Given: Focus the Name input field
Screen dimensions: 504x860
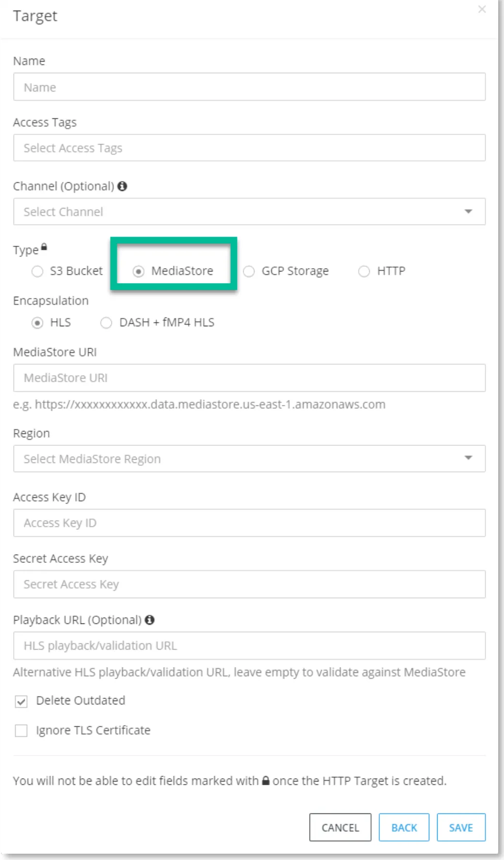Looking at the screenshot, I should point(250,87).
